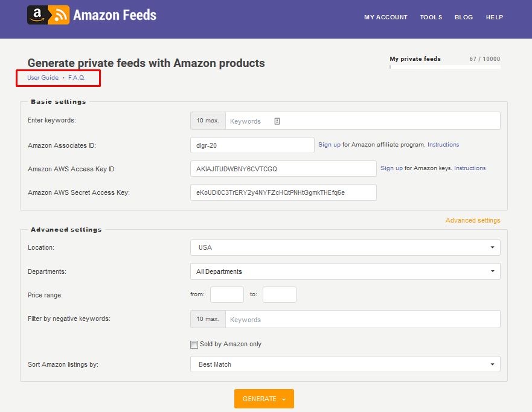This screenshot has width=532, height=412.
Task: Click Sign up for Amazon keys
Action: [391, 168]
